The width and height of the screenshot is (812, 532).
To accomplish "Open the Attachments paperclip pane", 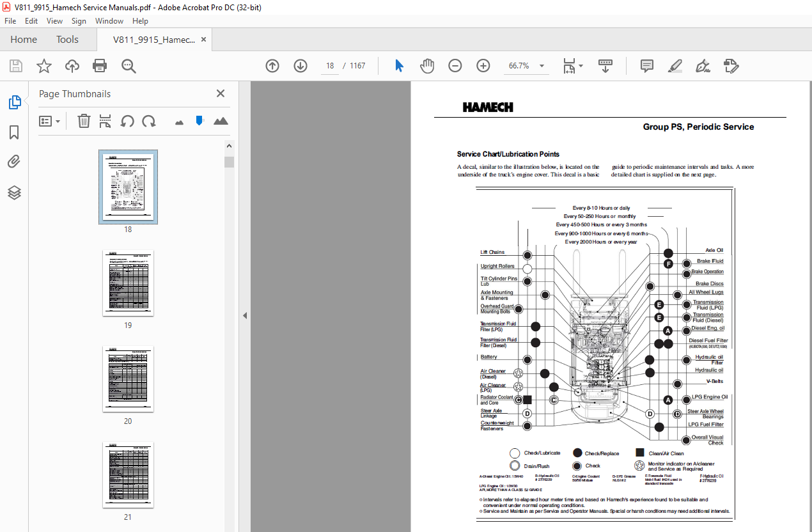I will click(x=14, y=162).
